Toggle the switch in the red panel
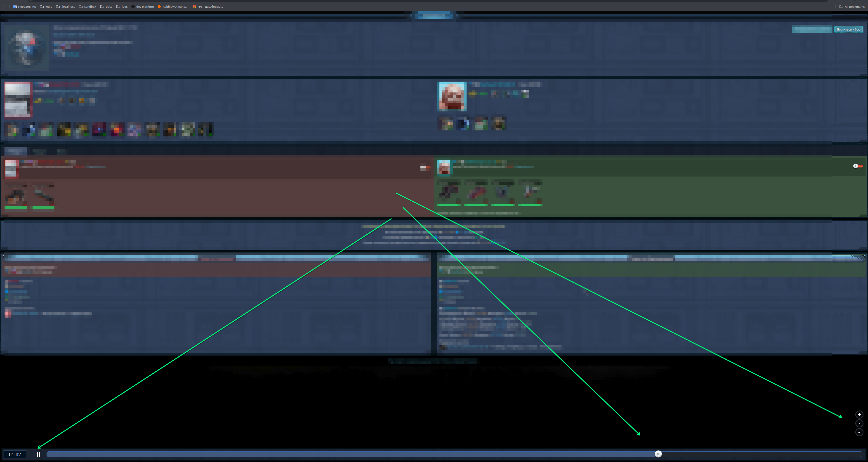The height and width of the screenshot is (462, 868). coord(425,167)
